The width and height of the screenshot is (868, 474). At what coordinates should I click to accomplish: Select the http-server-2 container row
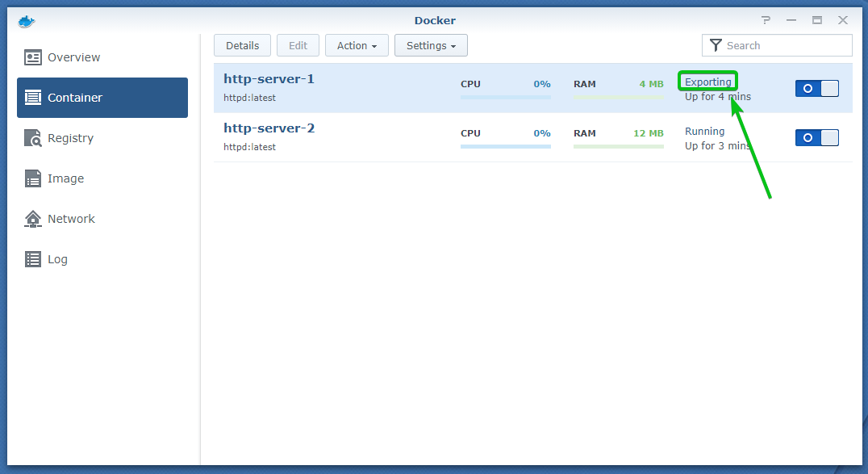tap(363, 137)
